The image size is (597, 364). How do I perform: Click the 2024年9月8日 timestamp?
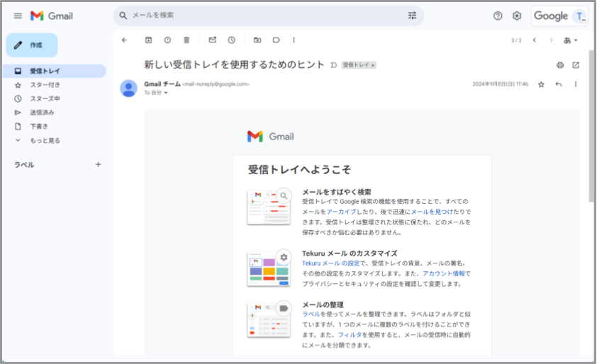[x=501, y=84]
